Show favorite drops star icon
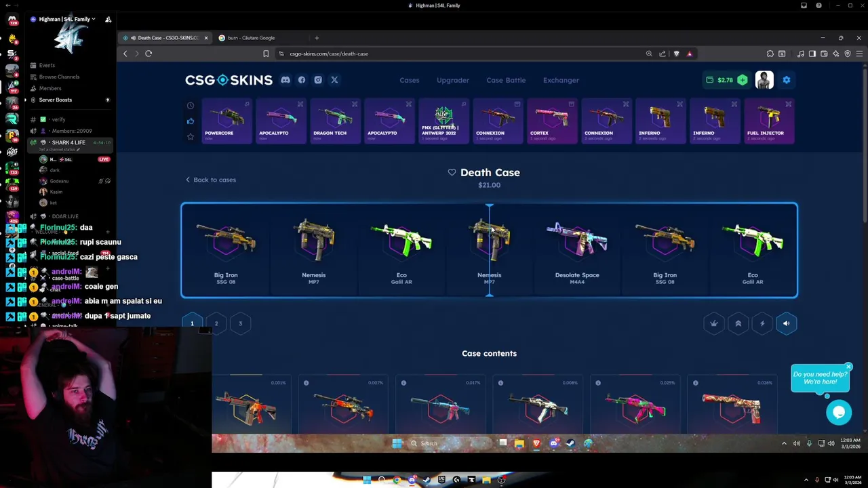Screen dimensions: 868x488 coord(191,136)
